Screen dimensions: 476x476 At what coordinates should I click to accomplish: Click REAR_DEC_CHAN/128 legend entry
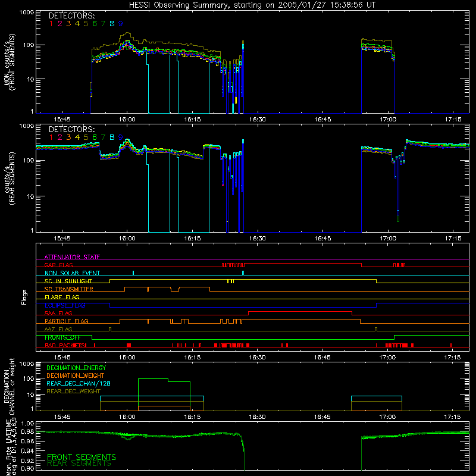[79, 383]
